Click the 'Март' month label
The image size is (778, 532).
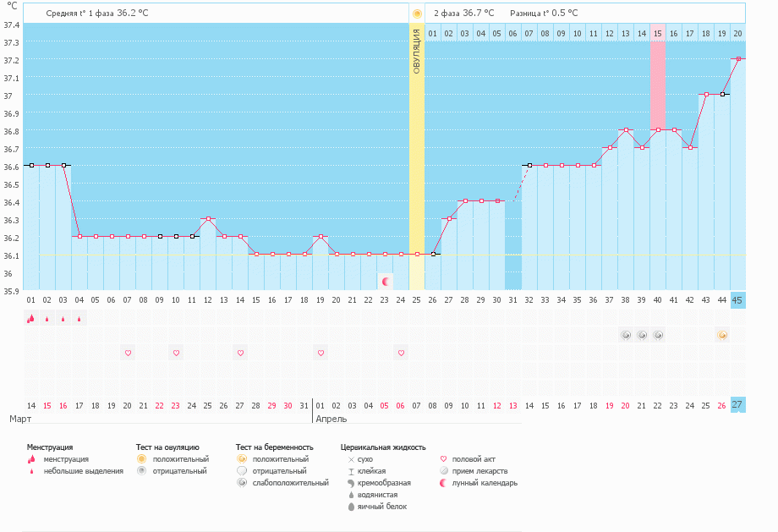point(20,419)
